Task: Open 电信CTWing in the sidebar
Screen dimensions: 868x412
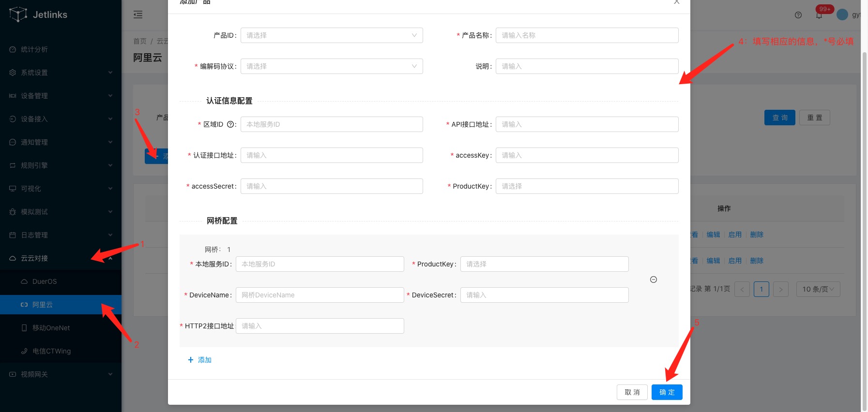Action: (x=51, y=351)
